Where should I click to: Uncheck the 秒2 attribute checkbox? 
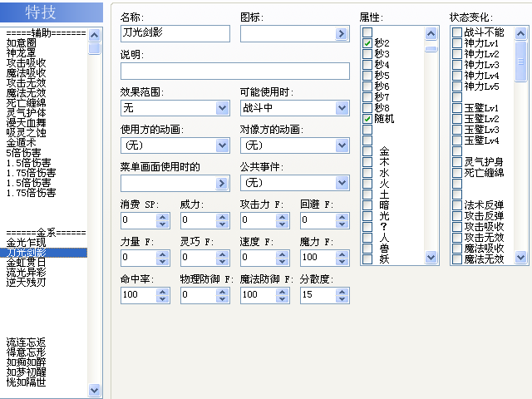pos(367,43)
